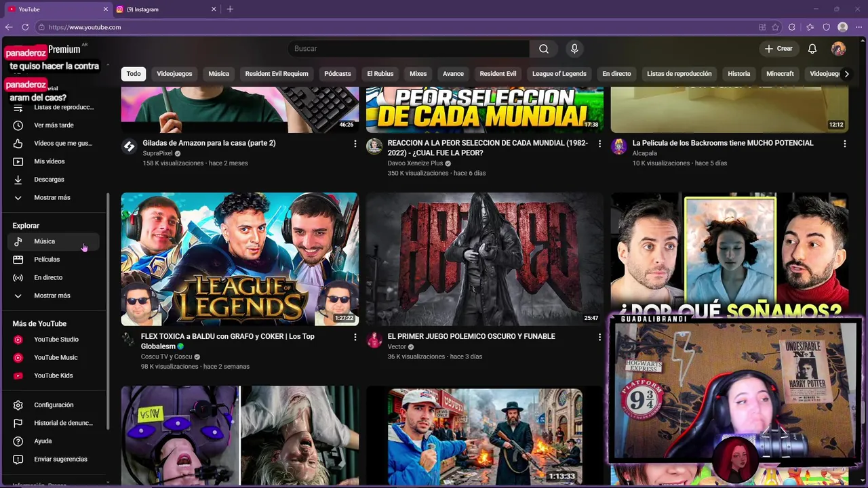Select the Todo filter chip
Viewport: 868px width, 488px height.
134,74
